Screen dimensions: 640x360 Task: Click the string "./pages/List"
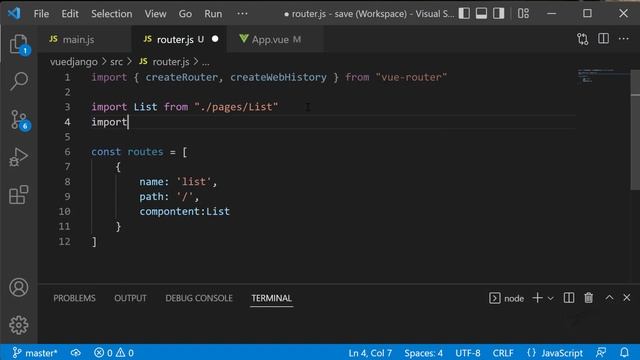click(x=236, y=107)
